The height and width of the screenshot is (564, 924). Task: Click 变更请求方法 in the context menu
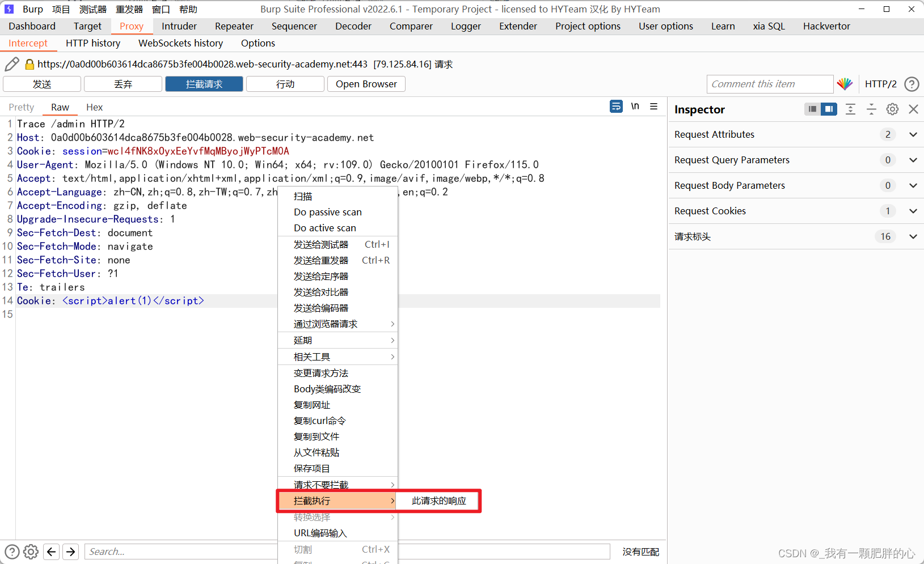click(x=338, y=373)
